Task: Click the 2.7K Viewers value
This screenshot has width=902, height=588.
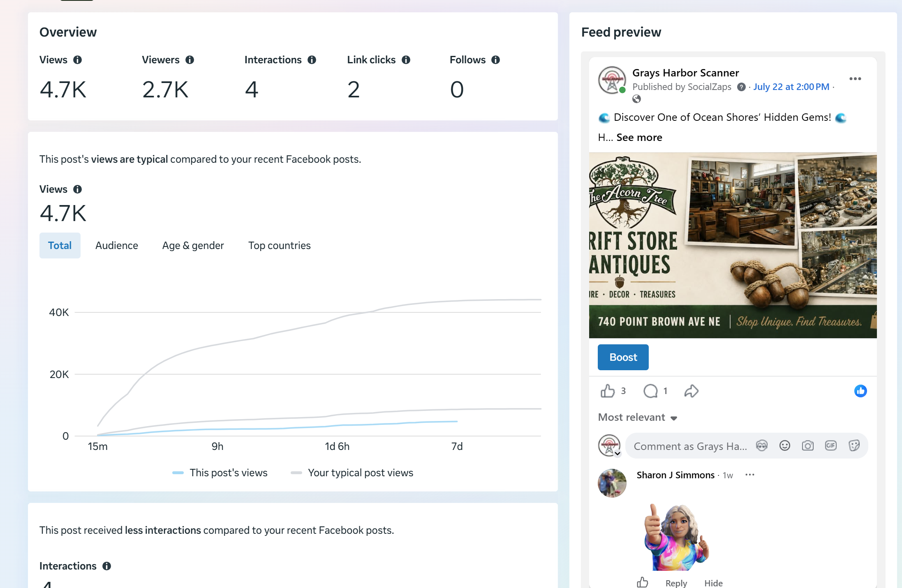Action: pyautogui.click(x=165, y=90)
